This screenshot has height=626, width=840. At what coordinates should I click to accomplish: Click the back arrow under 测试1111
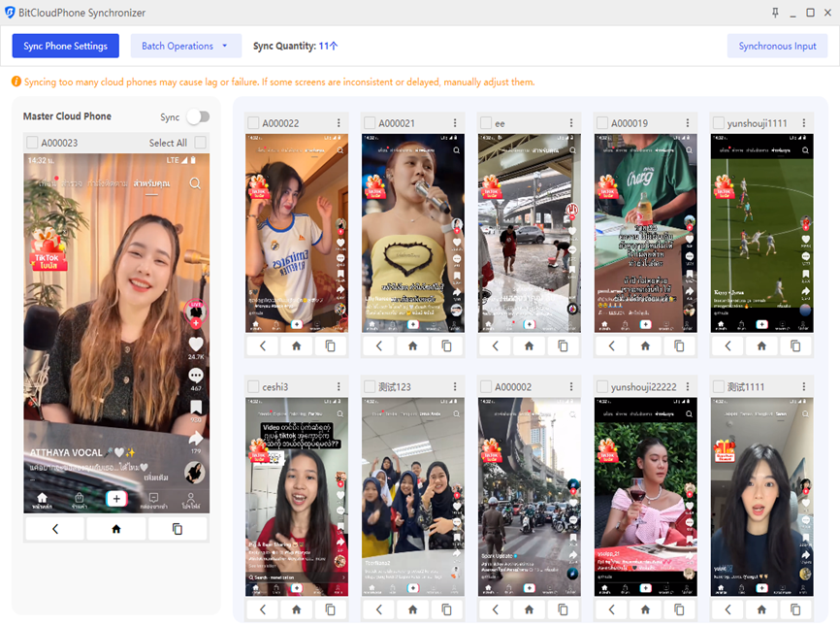pos(727,609)
